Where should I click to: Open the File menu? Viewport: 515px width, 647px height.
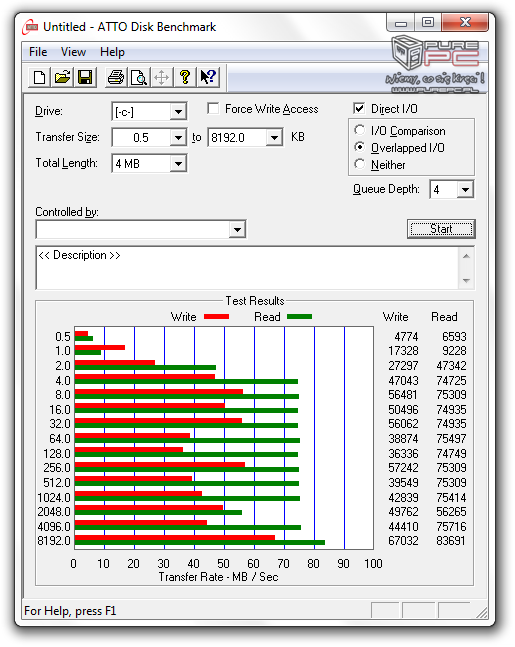(38, 52)
